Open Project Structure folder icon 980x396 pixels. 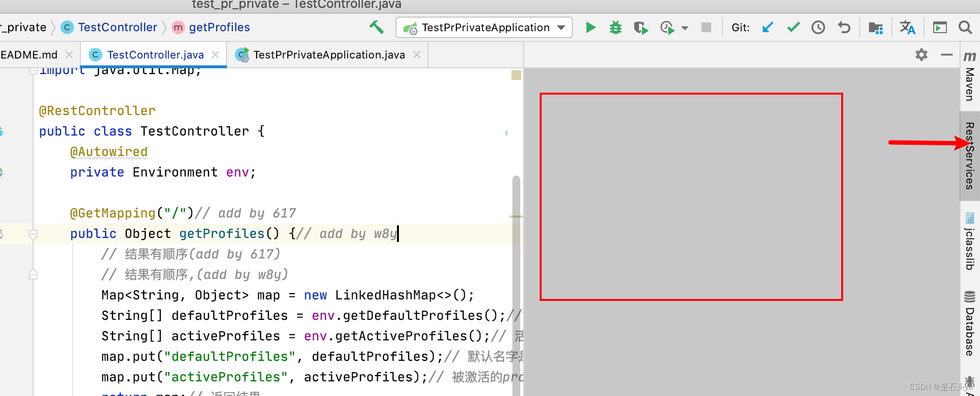(x=876, y=28)
